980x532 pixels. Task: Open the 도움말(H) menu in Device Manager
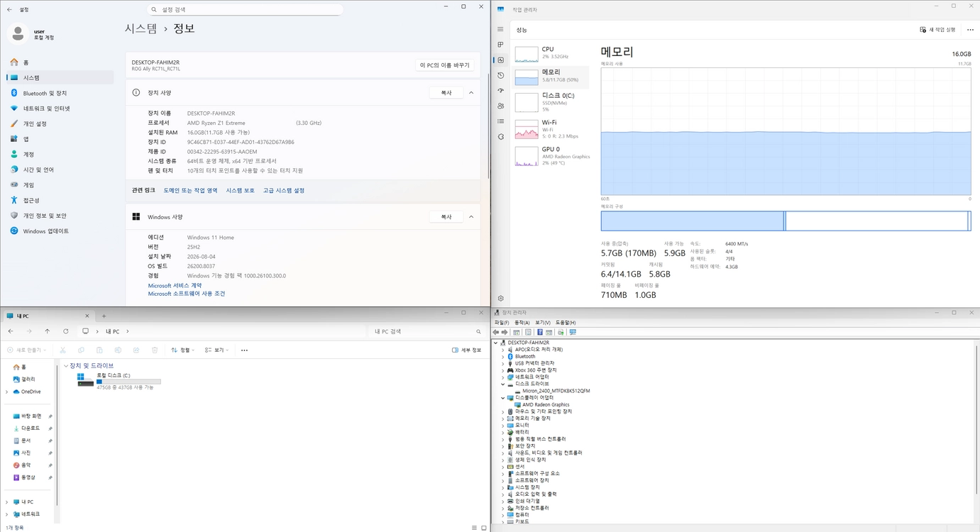(566, 323)
